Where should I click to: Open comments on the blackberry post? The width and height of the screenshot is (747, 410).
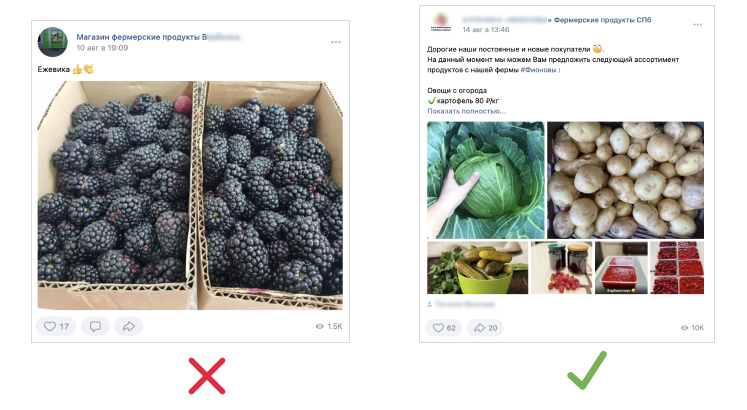pos(95,326)
